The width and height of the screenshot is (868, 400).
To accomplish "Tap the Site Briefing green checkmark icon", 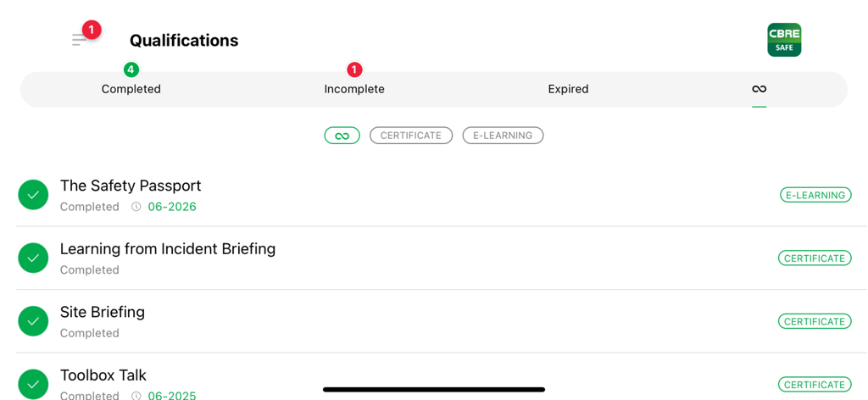I will coord(33,321).
